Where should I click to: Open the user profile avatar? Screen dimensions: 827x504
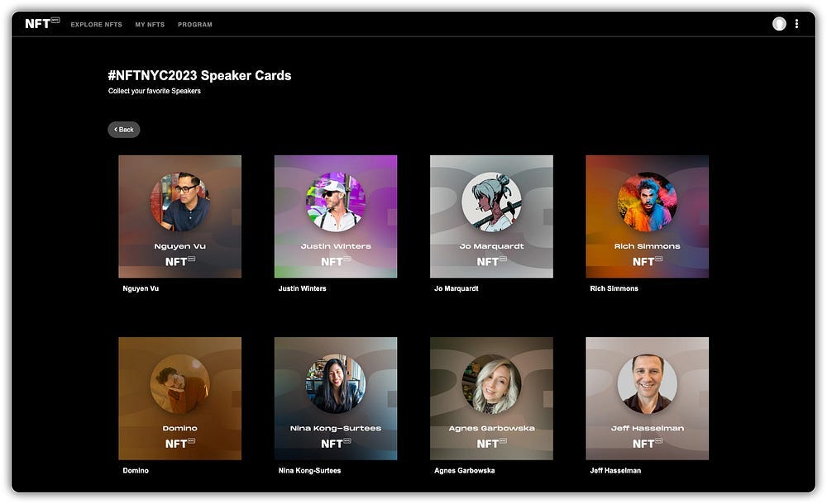point(779,24)
